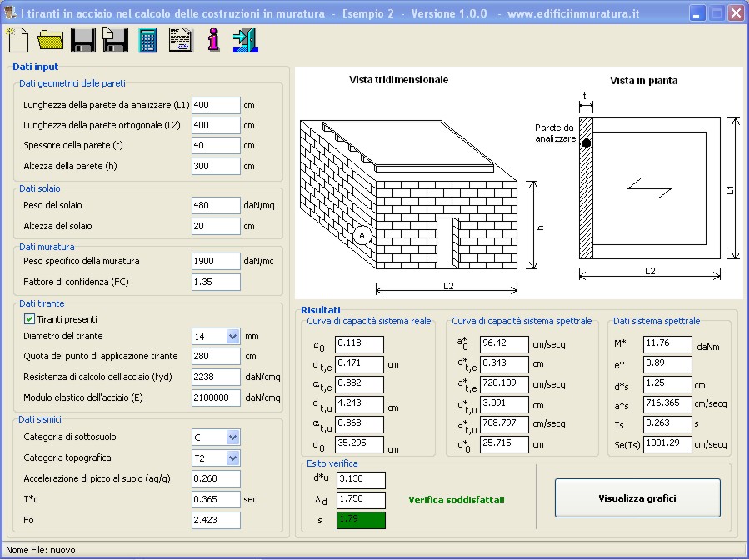749x560 pixels.
Task: Click the e* field showing 0.89
Action: [668, 364]
